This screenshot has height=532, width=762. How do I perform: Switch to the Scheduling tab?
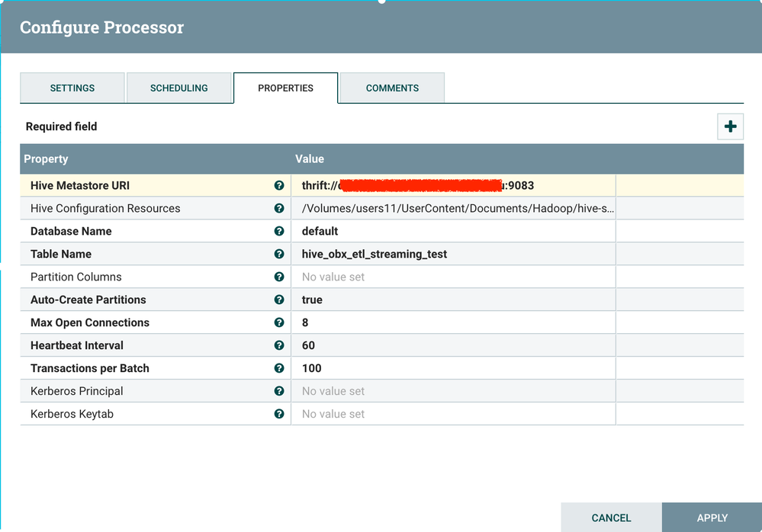pos(178,88)
